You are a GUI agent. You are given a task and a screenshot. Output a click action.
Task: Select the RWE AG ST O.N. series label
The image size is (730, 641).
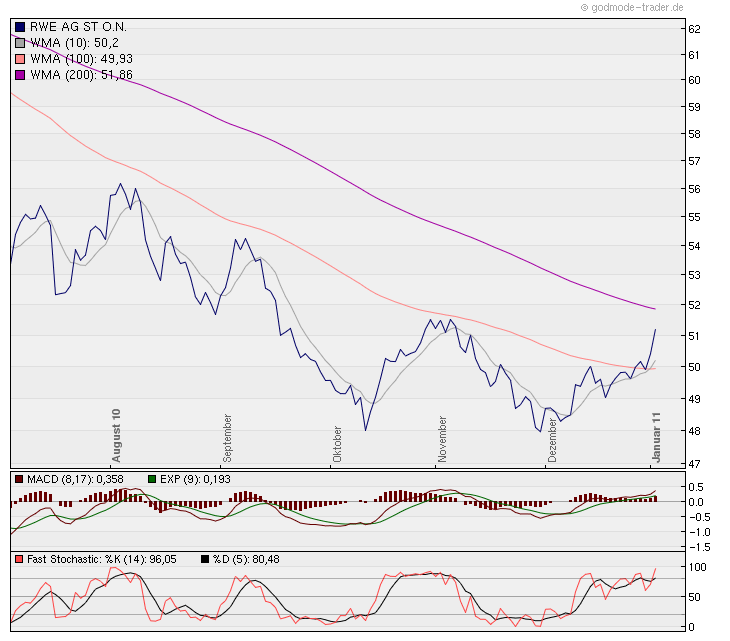(78, 27)
